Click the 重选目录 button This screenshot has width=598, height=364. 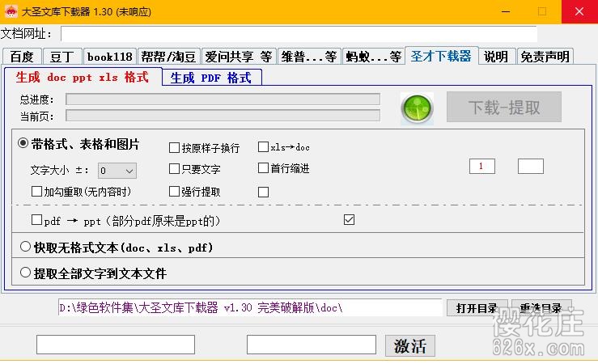(541, 307)
